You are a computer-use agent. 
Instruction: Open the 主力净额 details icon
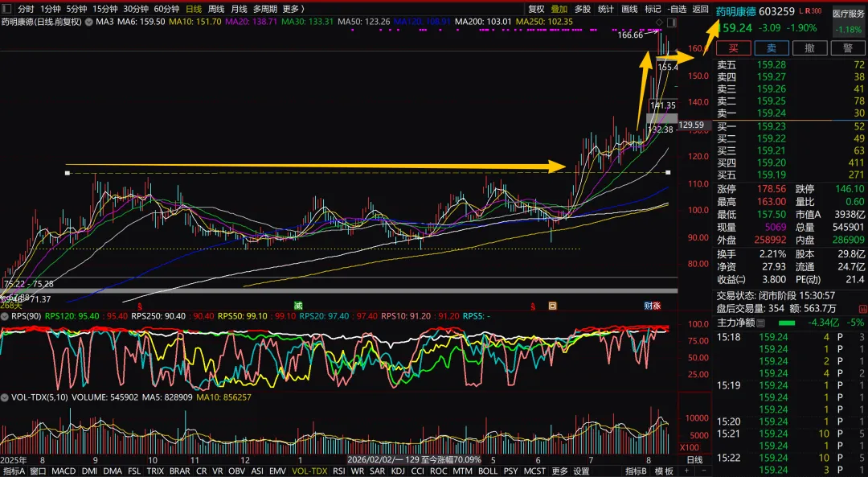click(x=760, y=323)
